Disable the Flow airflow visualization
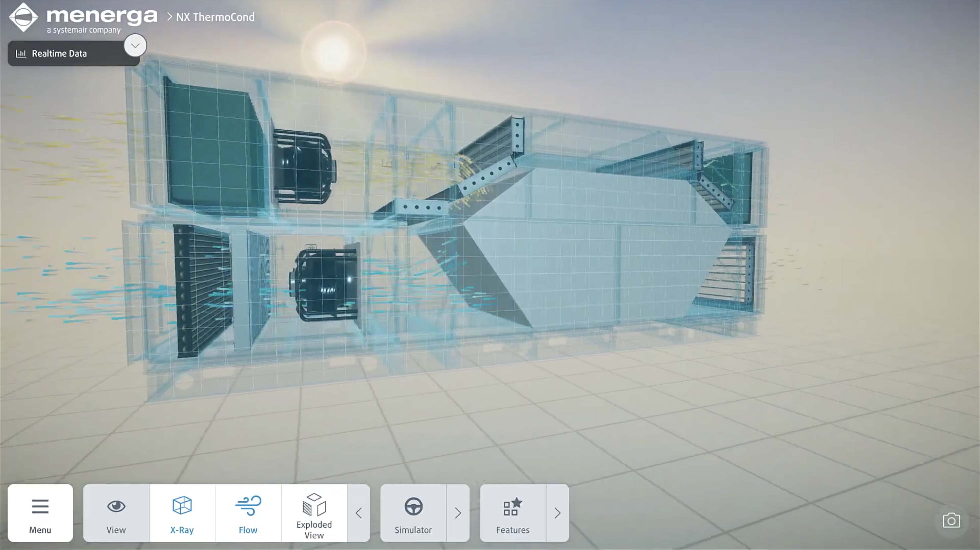980x550 pixels. (x=248, y=512)
